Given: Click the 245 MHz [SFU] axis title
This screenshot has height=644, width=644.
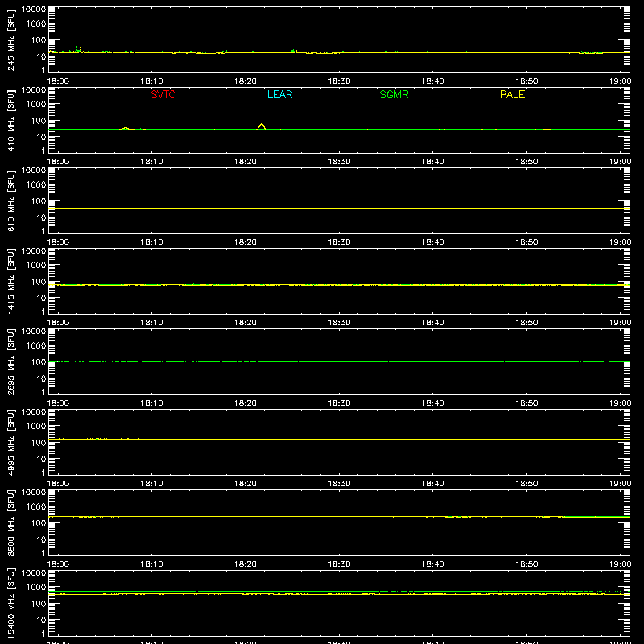Looking at the screenshot, I should click(10, 39).
